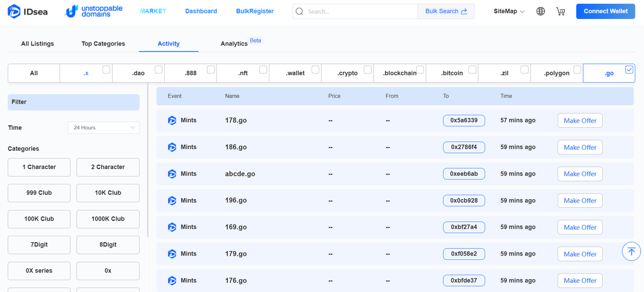Click the Mints icon in 178.go row
644x292 pixels.
172,120
